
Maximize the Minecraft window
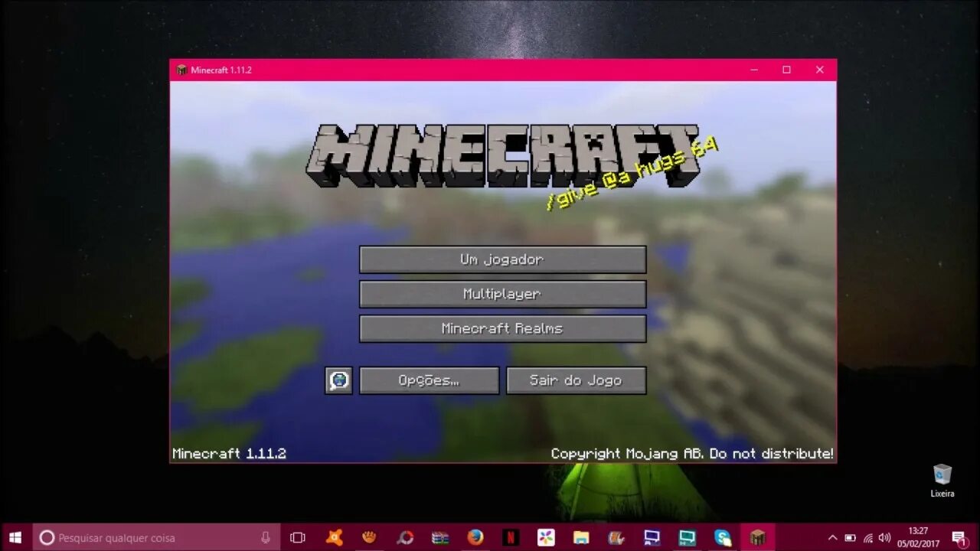pos(786,70)
